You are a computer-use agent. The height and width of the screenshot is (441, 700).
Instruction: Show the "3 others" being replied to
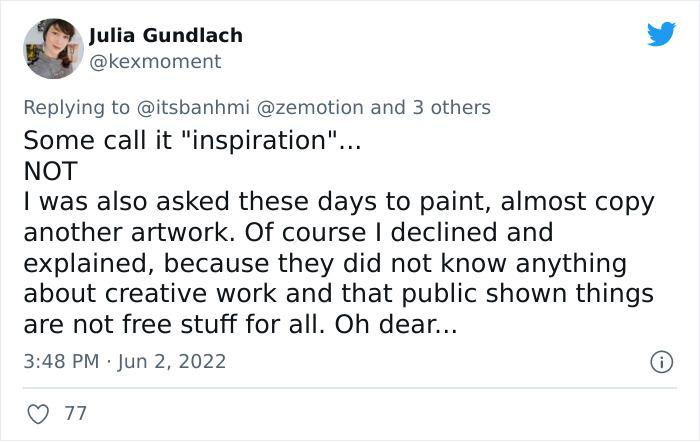pos(450,107)
